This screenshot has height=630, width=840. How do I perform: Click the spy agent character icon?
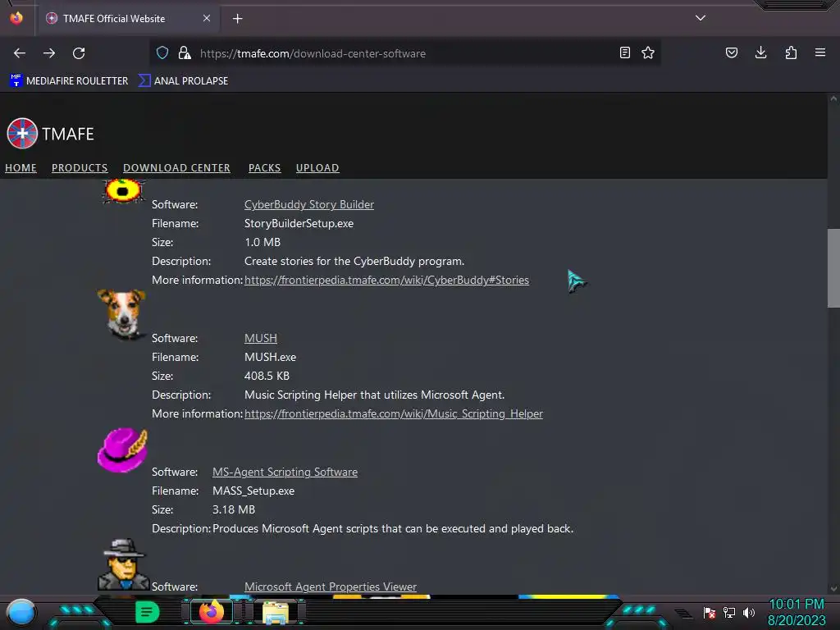[123, 565]
